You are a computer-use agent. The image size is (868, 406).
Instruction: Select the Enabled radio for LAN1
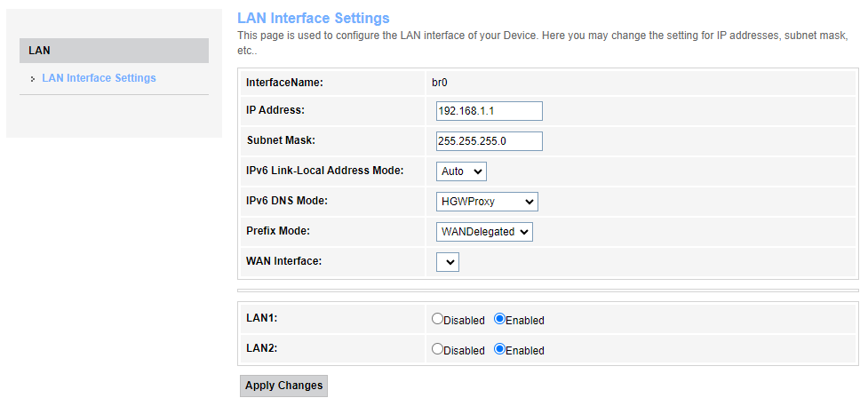(x=499, y=319)
